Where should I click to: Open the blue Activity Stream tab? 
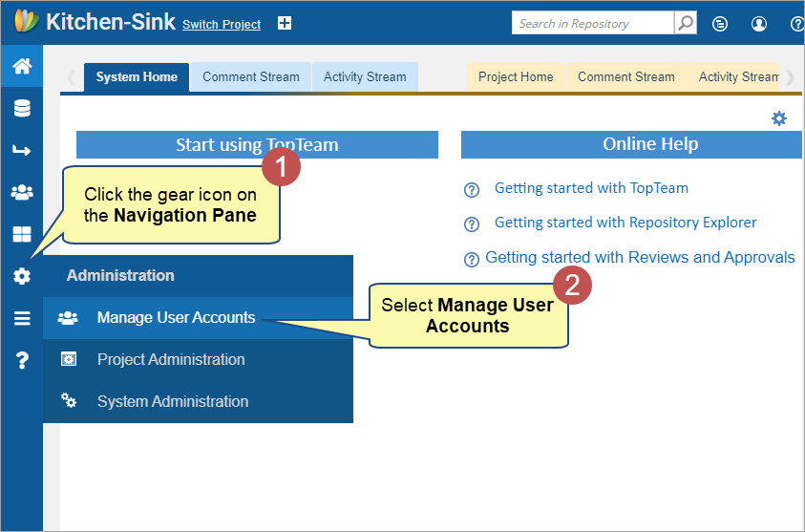pos(365,77)
